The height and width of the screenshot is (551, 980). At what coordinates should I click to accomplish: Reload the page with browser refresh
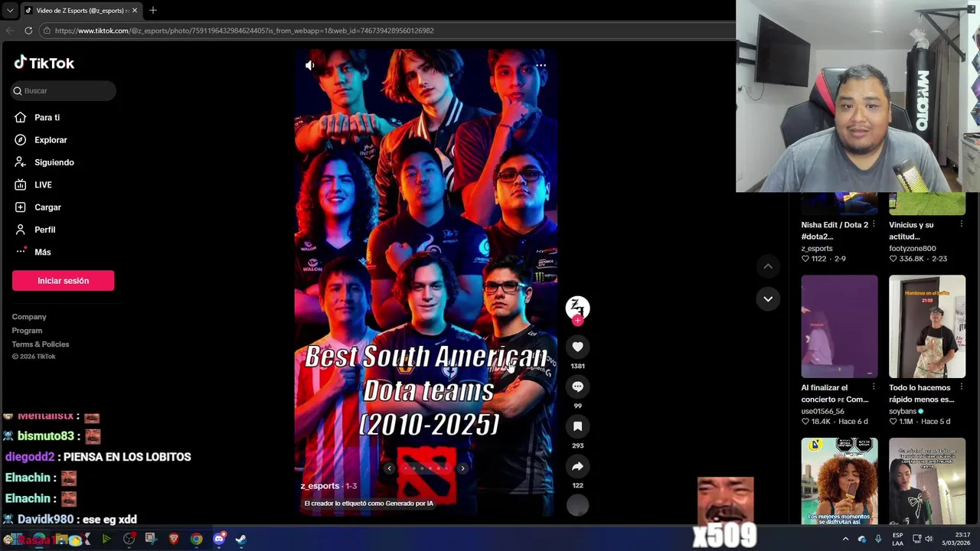click(28, 31)
